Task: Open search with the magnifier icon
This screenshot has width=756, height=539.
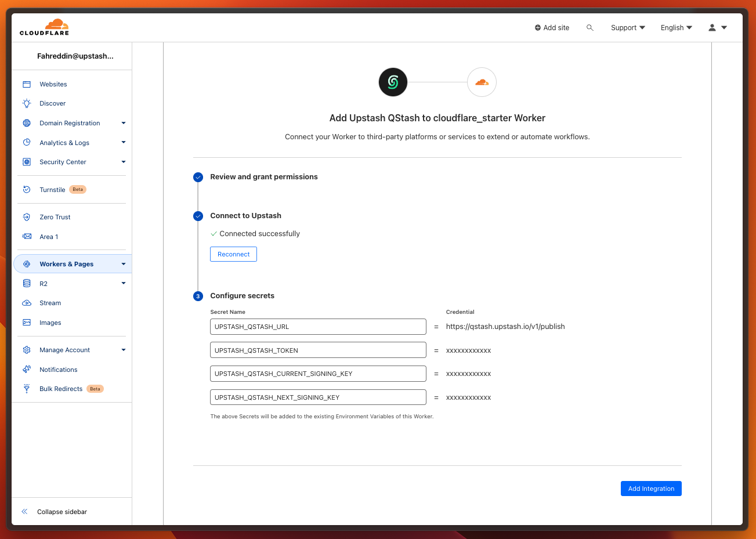Action: 590,27
